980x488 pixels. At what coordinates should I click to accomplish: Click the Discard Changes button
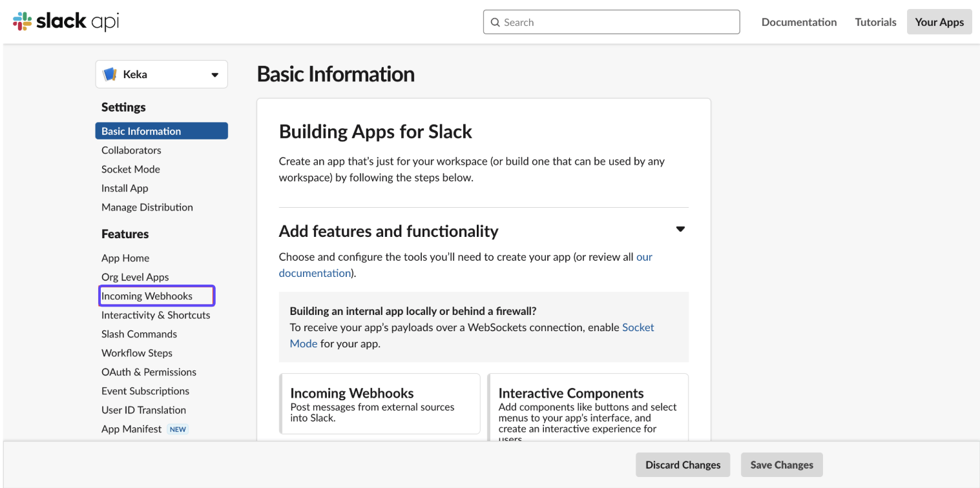click(x=682, y=465)
